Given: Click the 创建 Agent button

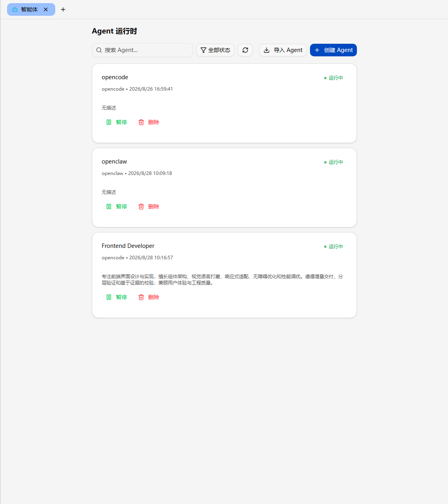Looking at the screenshot, I should tap(333, 50).
